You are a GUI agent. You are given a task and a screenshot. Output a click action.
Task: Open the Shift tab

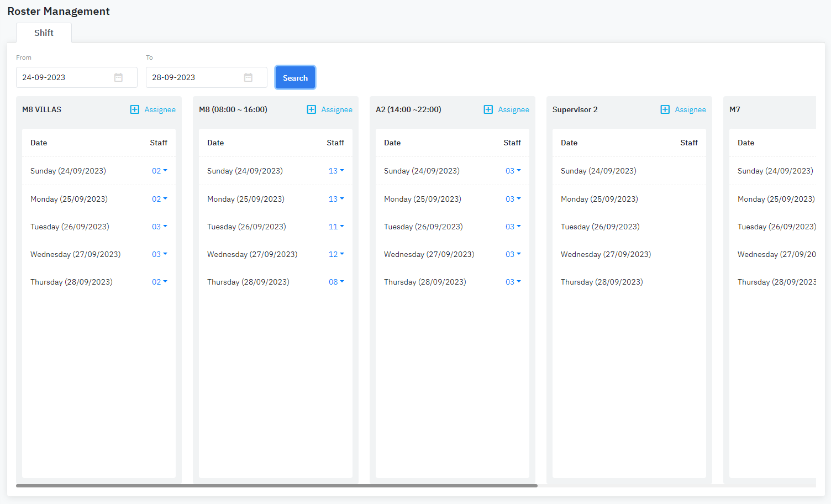44,33
